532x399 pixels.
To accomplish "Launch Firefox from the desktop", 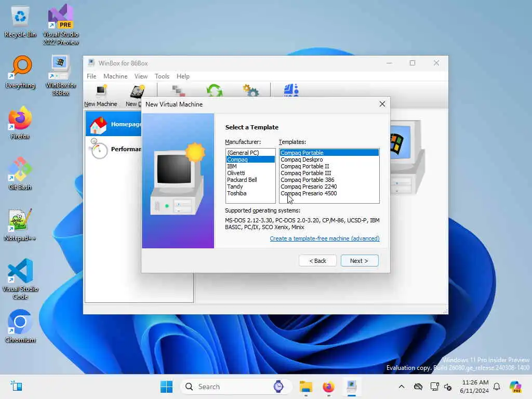I will click(x=20, y=123).
